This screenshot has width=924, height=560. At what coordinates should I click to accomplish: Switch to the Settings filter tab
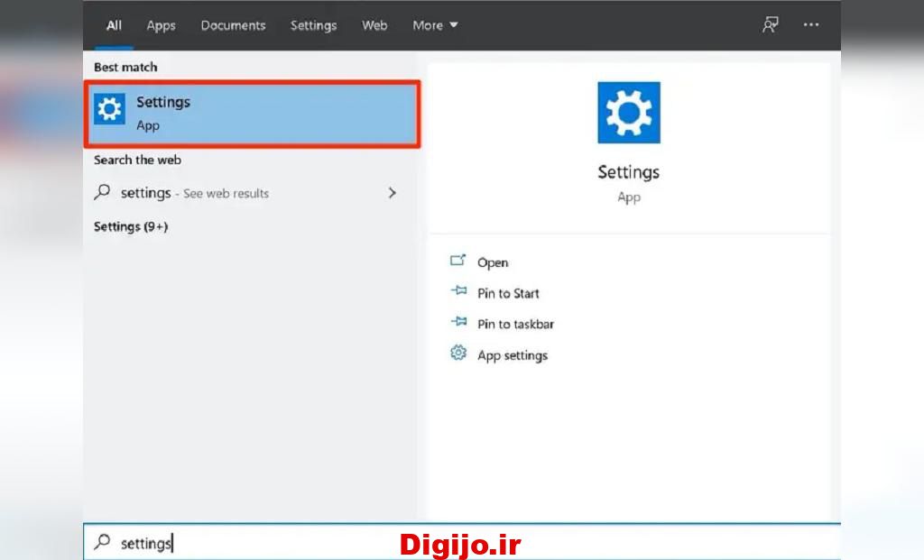coord(313,25)
